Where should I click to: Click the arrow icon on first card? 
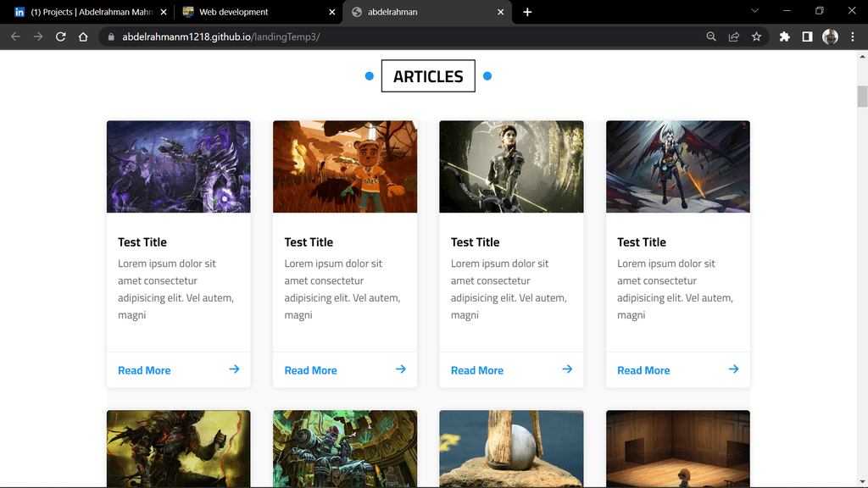(234, 369)
